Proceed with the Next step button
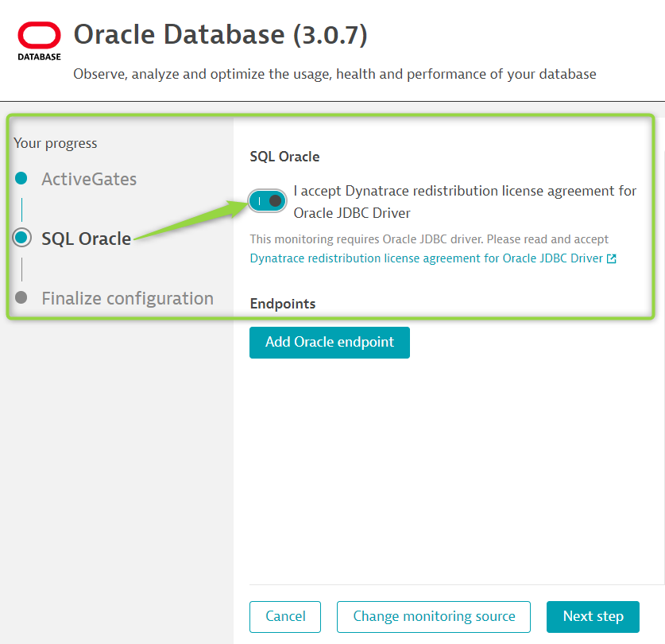 click(593, 616)
